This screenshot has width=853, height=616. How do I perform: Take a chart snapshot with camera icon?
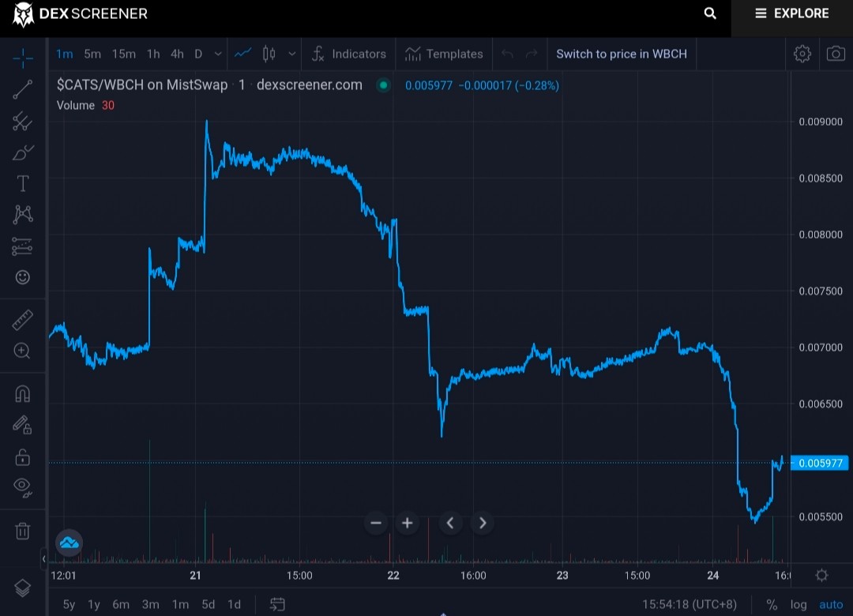836,54
